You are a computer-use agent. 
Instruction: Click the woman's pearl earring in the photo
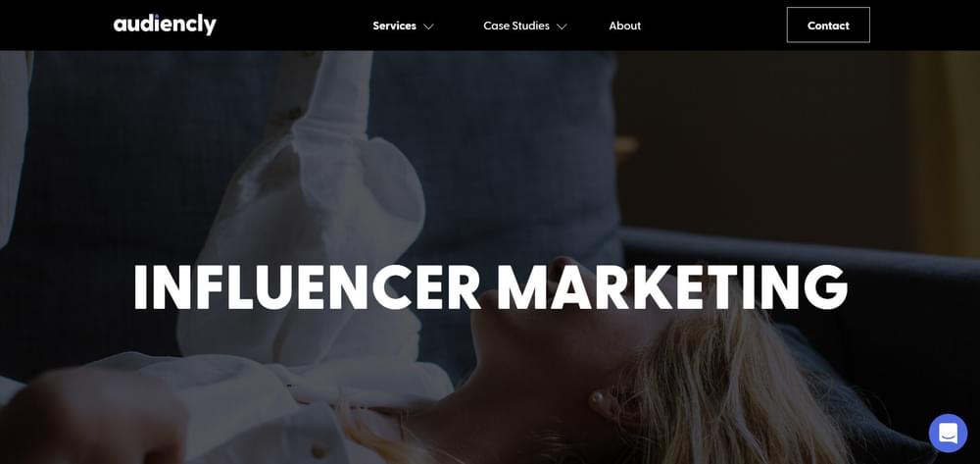(595, 396)
